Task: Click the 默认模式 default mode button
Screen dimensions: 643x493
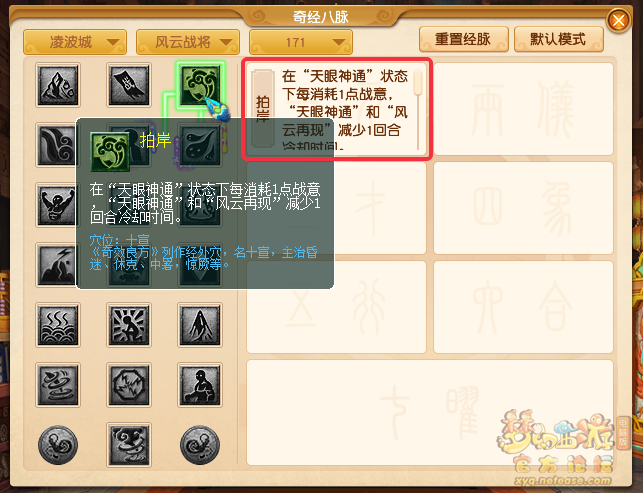Action: [x=559, y=39]
